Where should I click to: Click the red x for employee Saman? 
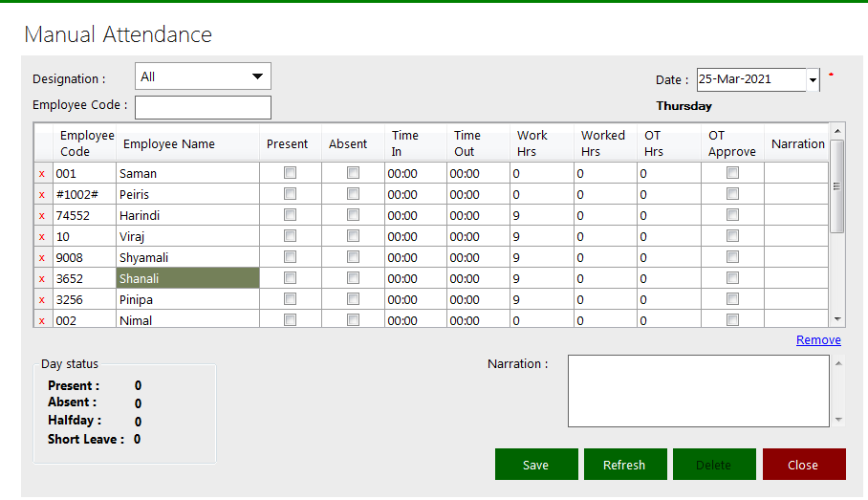41,174
